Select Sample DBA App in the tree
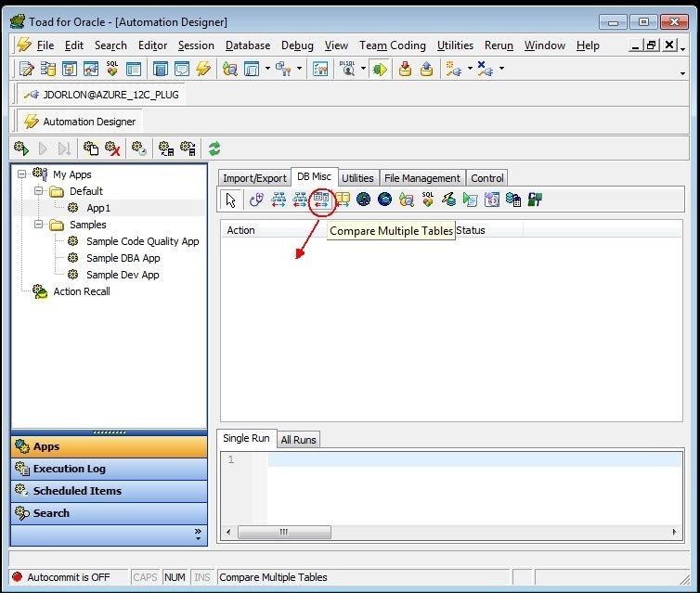The height and width of the screenshot is (593, 700). point(123,258)
